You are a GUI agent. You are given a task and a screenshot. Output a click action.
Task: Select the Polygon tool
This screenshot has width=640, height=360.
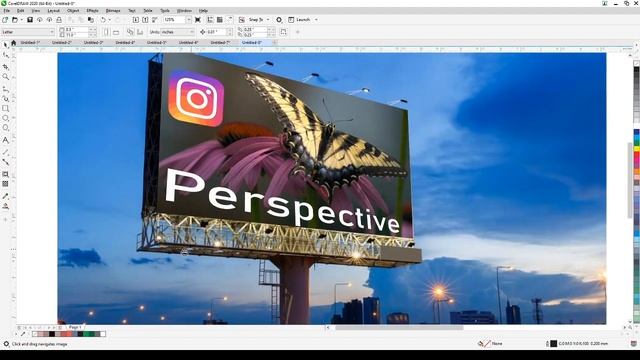tap(5, 128)
